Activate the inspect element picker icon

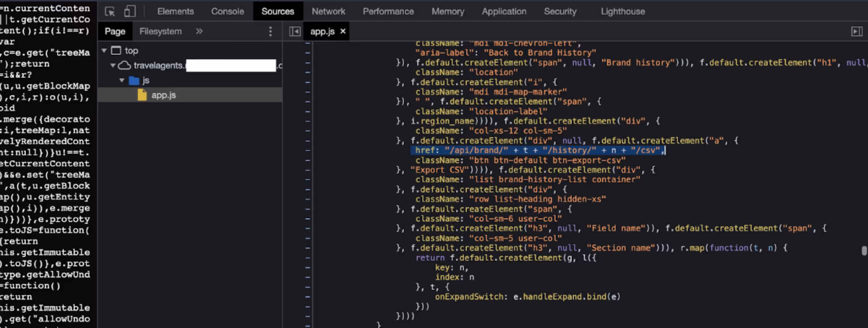[110, 12]
